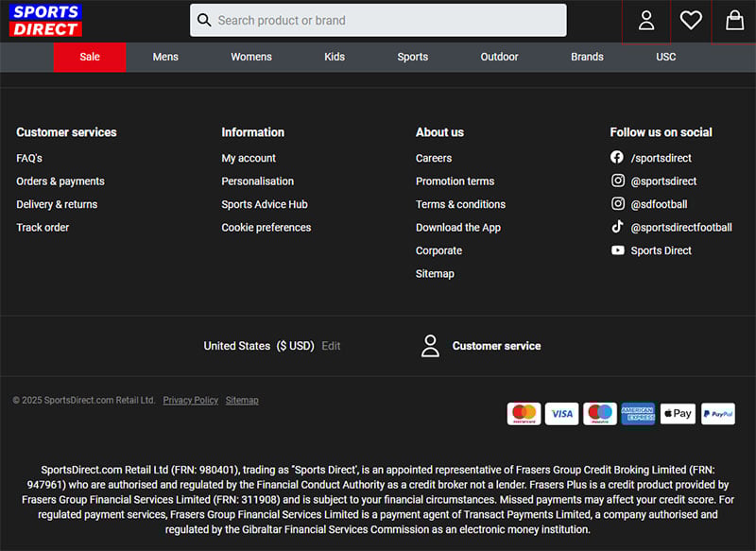Open Delivery & returns page

[57, 204]
